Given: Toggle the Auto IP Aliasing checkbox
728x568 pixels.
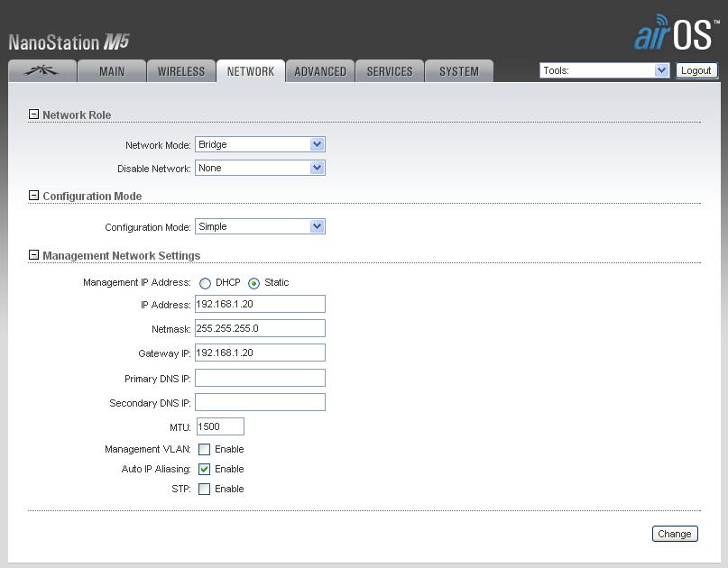Looking at the screenshot, I should pyautogui.click(x=204, y=469).
